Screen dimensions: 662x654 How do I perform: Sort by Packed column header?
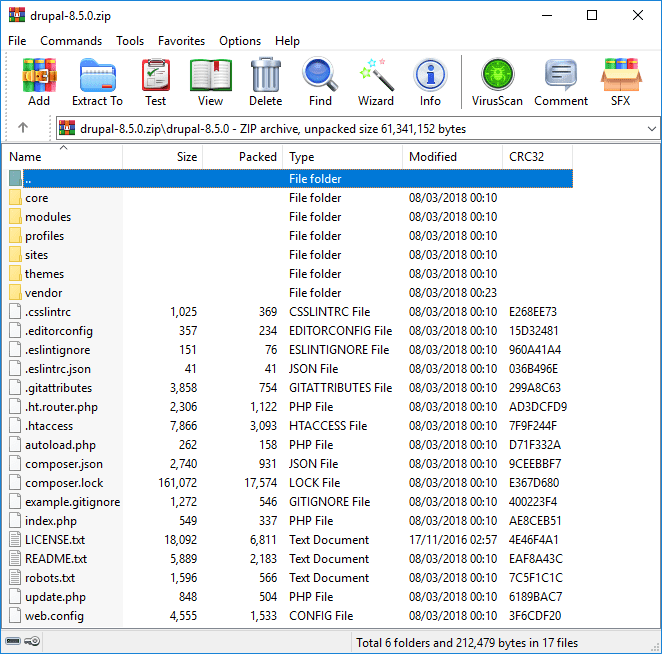click(x=242, y=157)
